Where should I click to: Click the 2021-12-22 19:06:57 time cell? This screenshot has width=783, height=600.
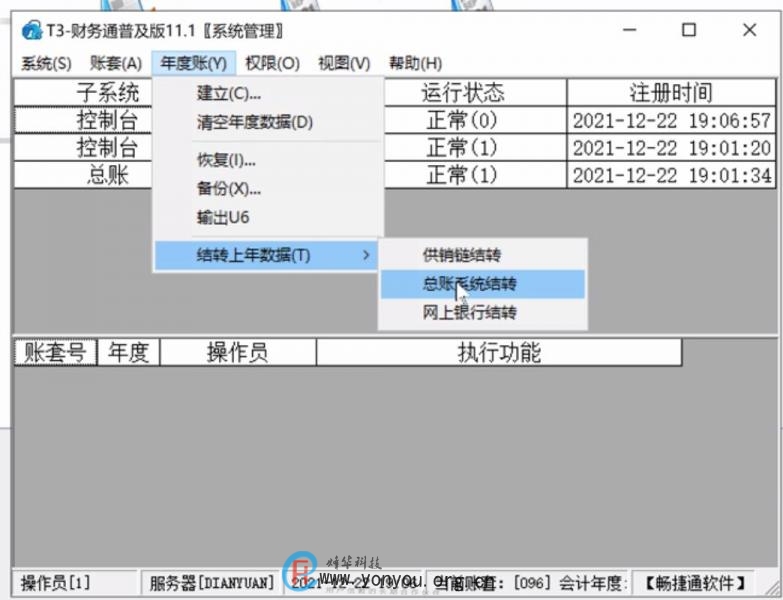(672, 120)
